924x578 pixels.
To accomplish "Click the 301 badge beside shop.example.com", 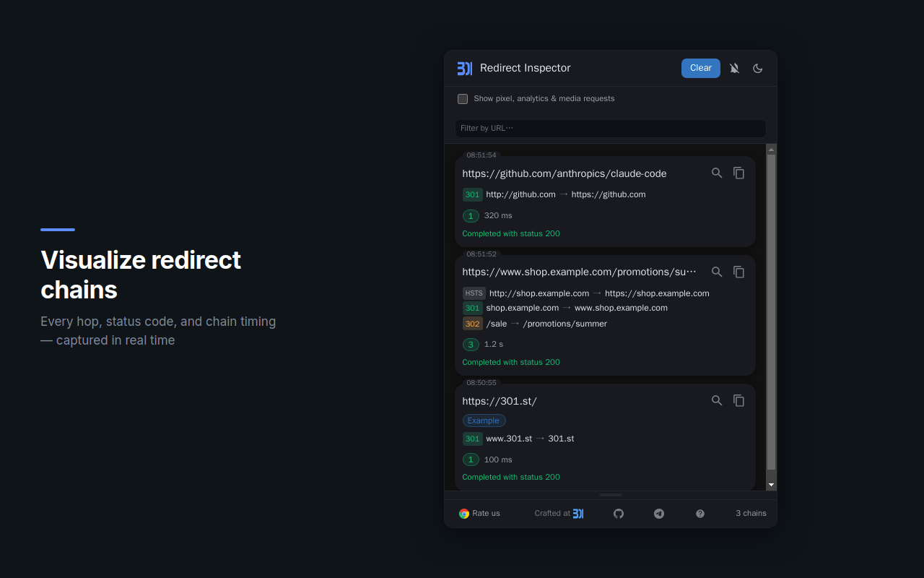I will [473, 308].
